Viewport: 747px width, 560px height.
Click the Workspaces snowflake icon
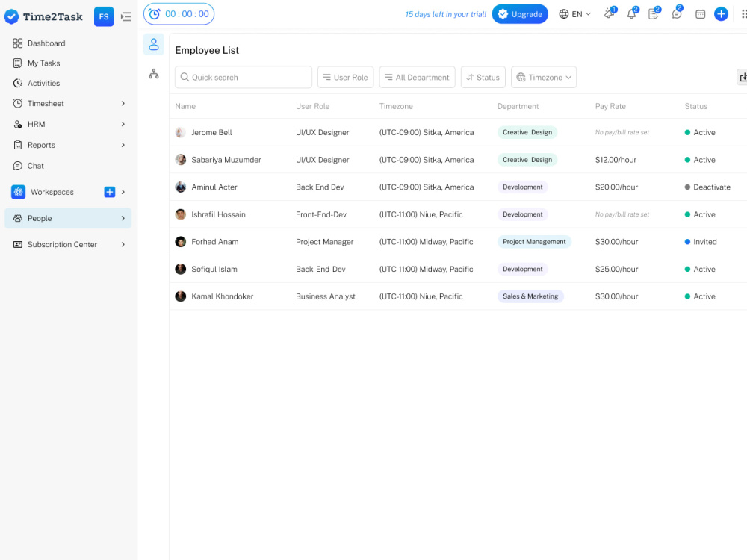(18, 192)
